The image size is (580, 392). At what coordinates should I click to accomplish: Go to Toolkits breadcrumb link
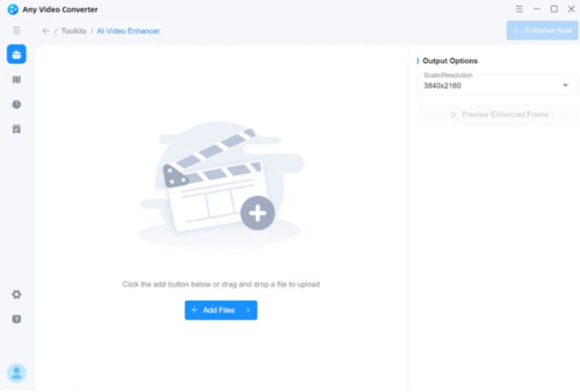pyautogui.click(x=73, y=31)
